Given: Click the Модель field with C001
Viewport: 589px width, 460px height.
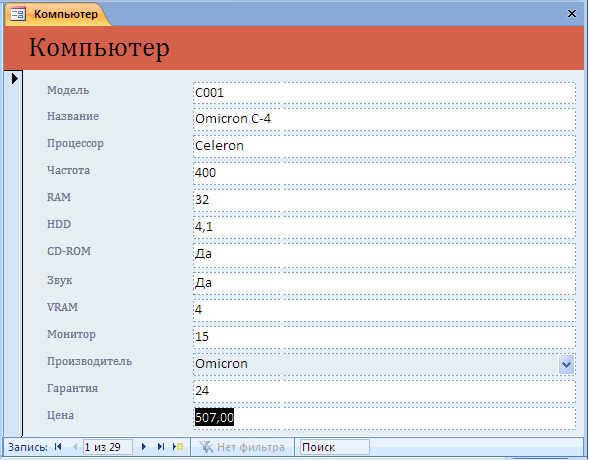Looking at the screenshot, I should pos(384,93).
